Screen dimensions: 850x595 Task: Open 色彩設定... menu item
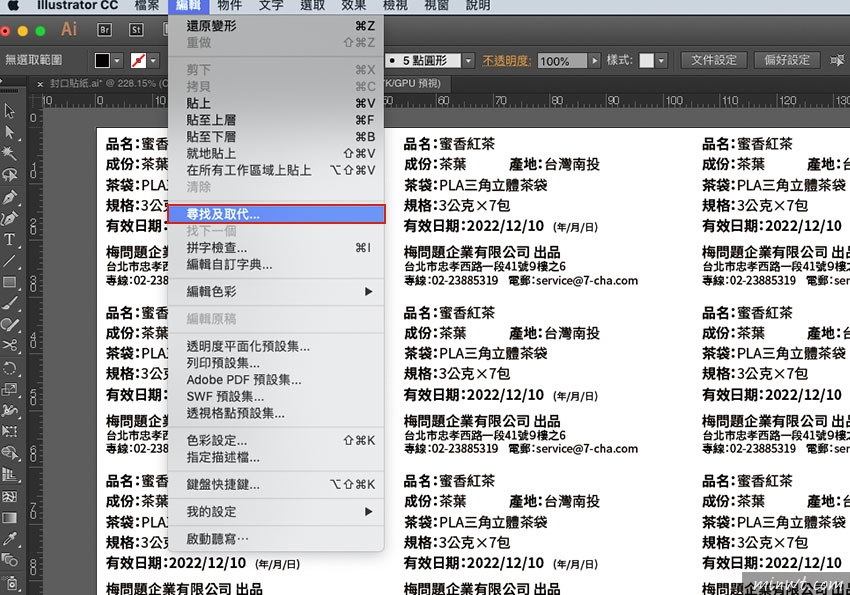coord(276,441)
